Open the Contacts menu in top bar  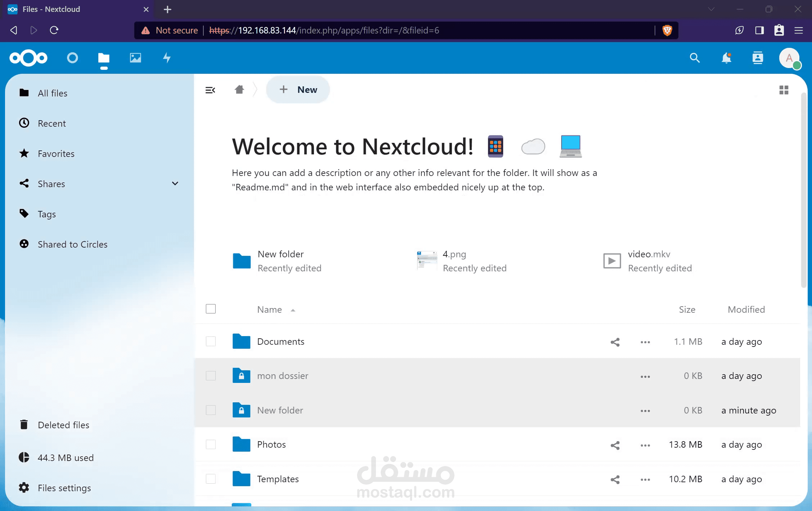[758, 58]
